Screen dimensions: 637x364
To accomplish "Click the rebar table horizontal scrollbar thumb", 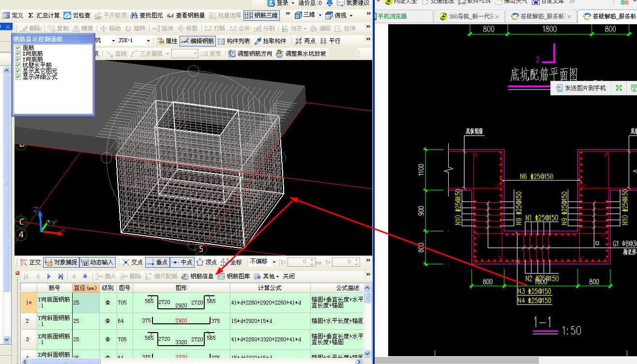I will click(65, 361).
